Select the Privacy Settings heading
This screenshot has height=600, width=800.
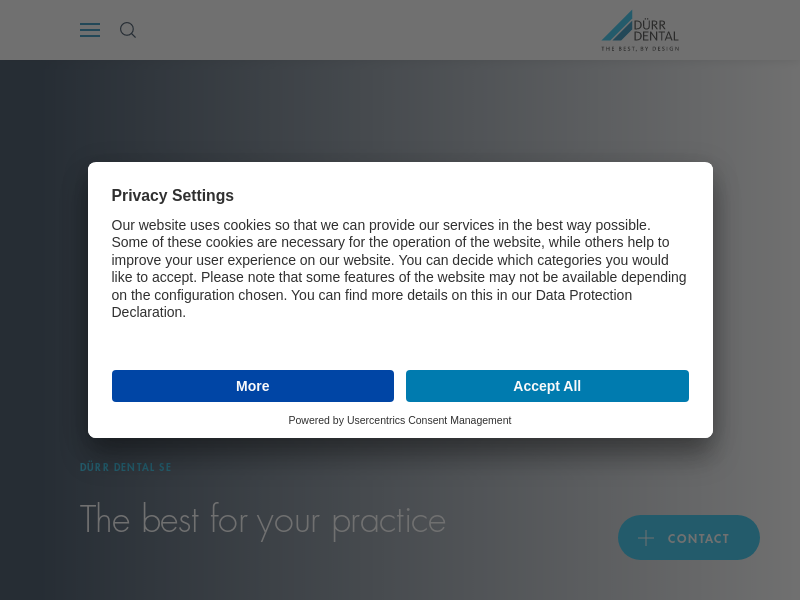(x=172, y=195)
